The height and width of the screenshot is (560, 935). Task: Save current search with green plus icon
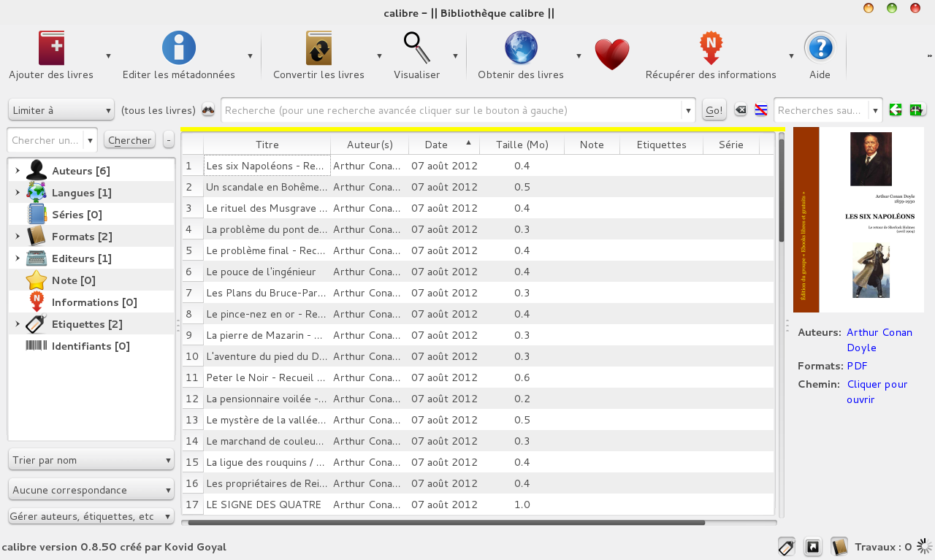point(917,110)
